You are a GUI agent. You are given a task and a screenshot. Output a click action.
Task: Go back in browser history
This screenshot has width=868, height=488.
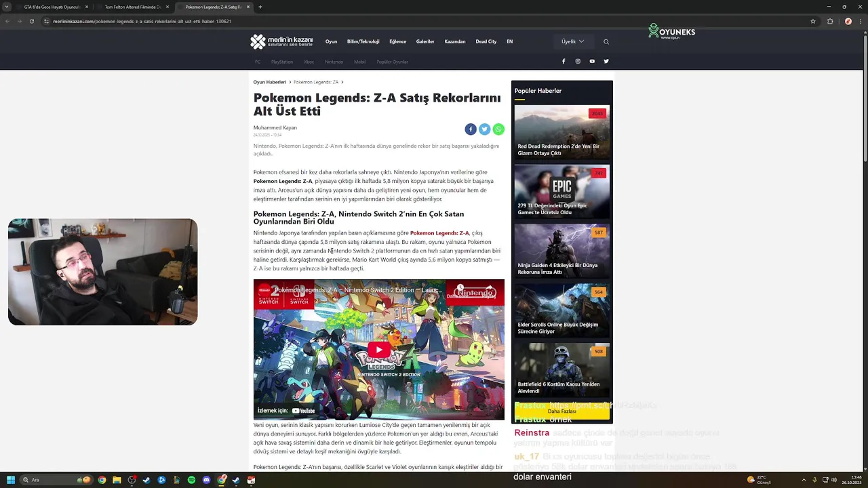click(7, 21)
